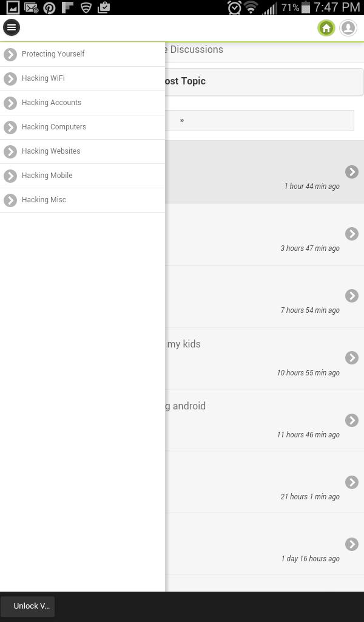This screenshot has width=364, height=622.
Task: Open the Hacking Accounts category
Action: [x=52, y=103]
